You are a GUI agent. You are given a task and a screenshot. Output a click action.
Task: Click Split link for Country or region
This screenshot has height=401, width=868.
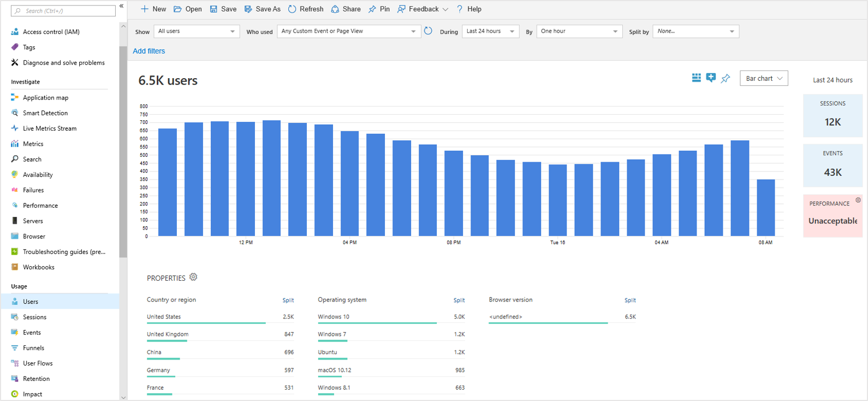pos(288,300)
